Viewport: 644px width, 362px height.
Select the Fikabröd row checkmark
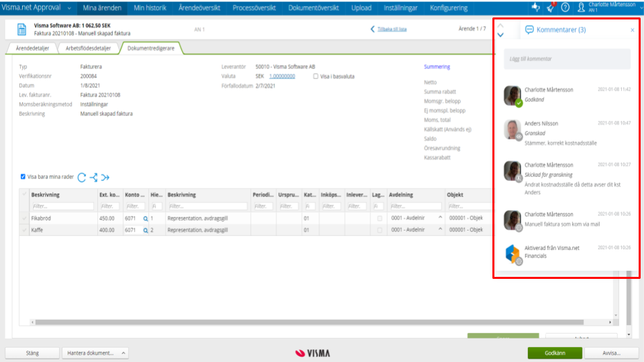tap(24, 219)
